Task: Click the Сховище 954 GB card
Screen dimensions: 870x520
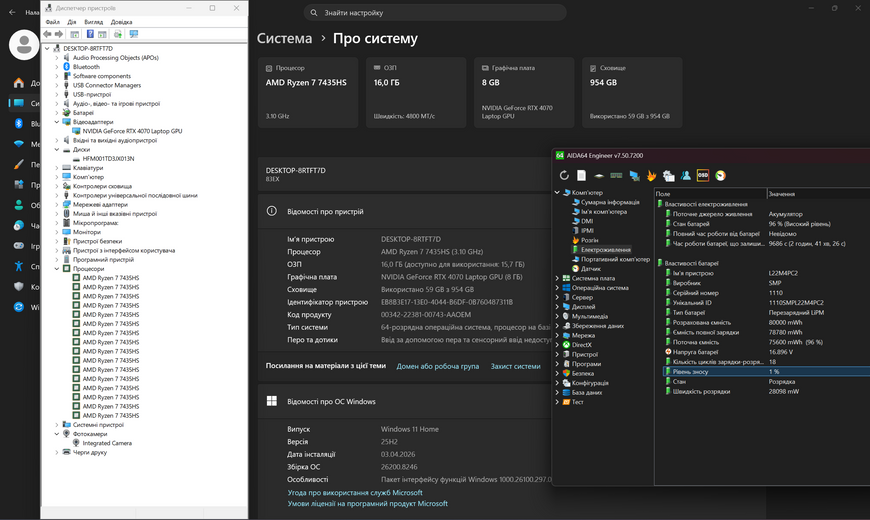Action: point(632,93)
